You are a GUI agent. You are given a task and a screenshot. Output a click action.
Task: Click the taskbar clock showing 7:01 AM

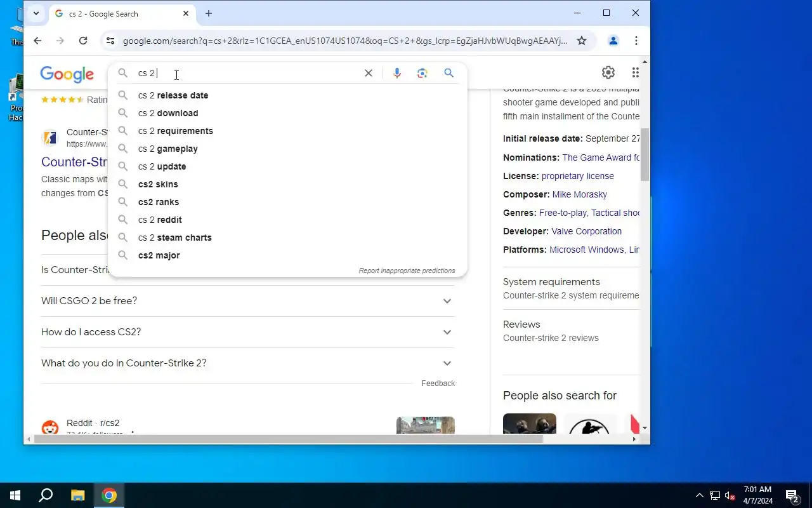click(x=757, y=495)
